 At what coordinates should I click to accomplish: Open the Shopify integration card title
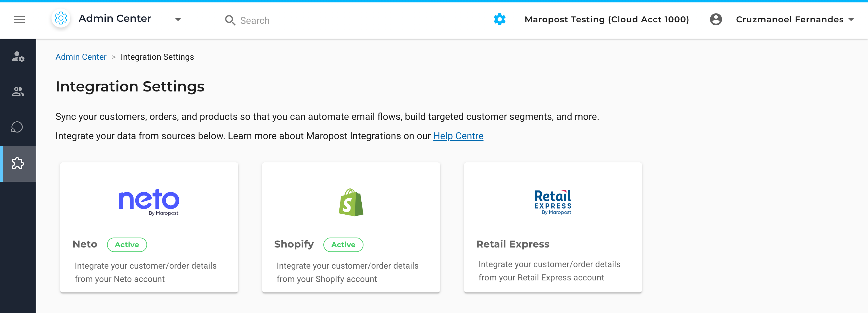click(x=294, y=244)
